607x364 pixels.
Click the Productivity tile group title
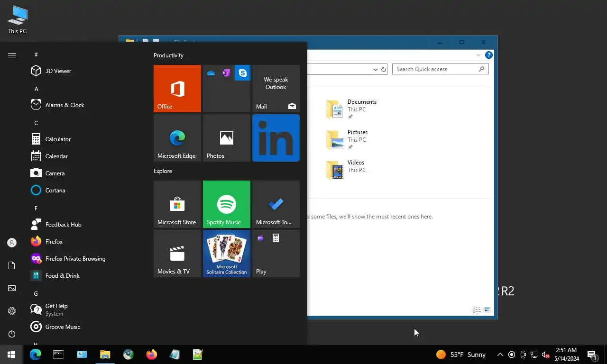point(168,55)
